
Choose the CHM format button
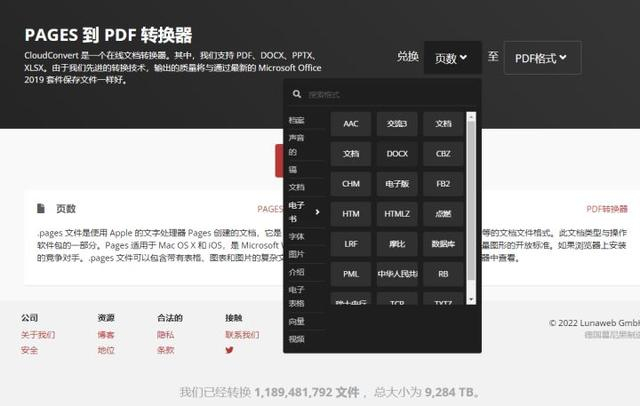(351, 184)
